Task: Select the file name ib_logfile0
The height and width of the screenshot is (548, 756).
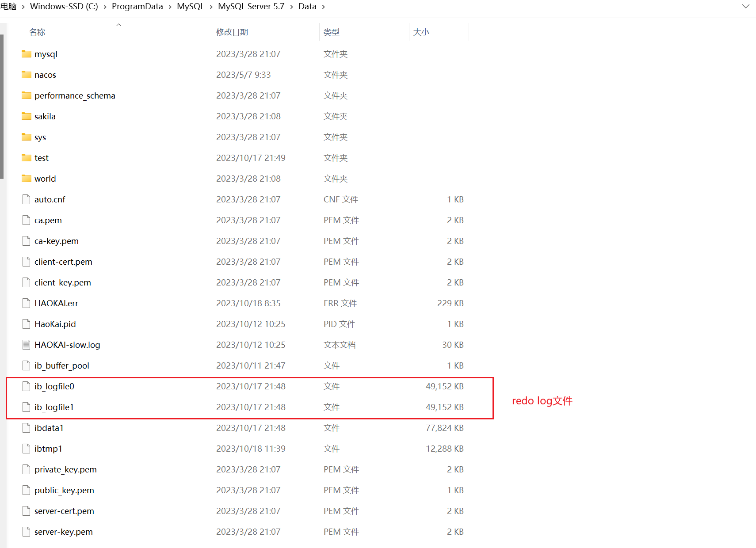Action: [x=54, y=386]
